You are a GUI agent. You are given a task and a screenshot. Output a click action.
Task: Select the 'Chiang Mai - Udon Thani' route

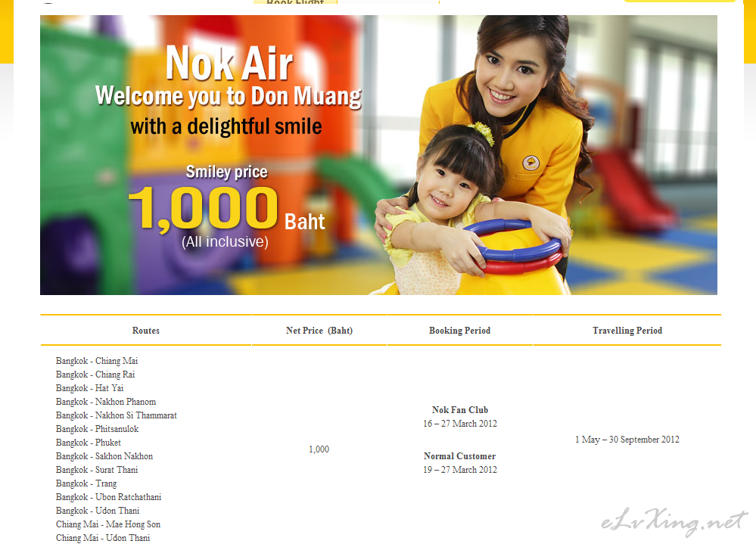tap(103, 538)
